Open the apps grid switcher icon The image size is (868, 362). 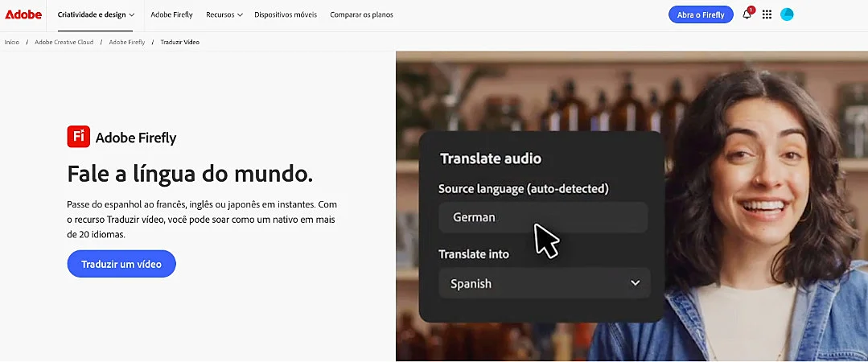click(x=767, y=15)
